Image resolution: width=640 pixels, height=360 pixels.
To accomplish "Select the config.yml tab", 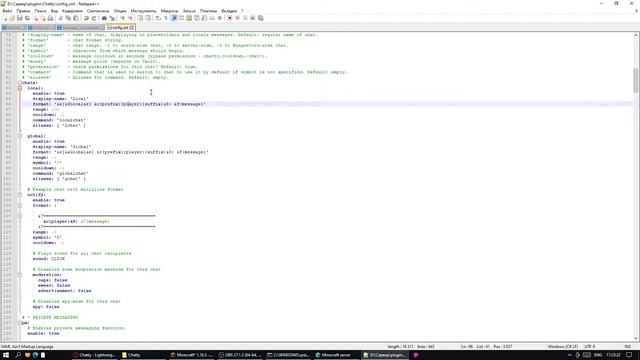I will [120, 28].
